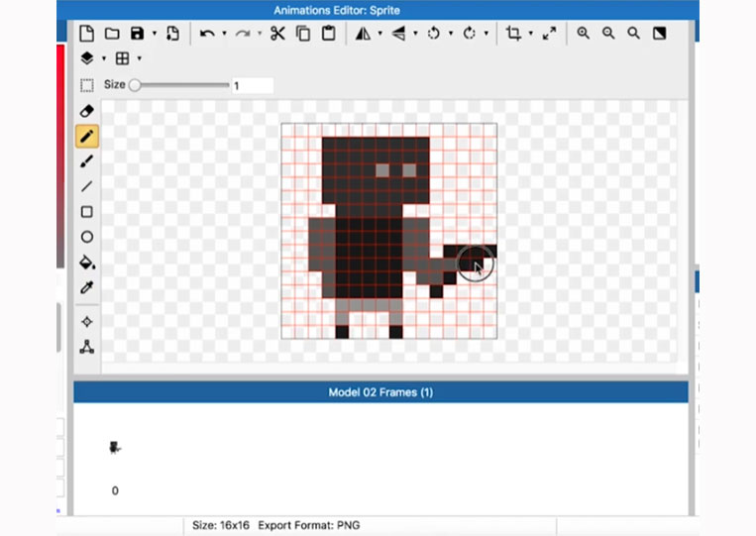Click the Save floppy disk icon
Image resolution: width=756 pixels, height=536 pixels.
pos(138,34)
